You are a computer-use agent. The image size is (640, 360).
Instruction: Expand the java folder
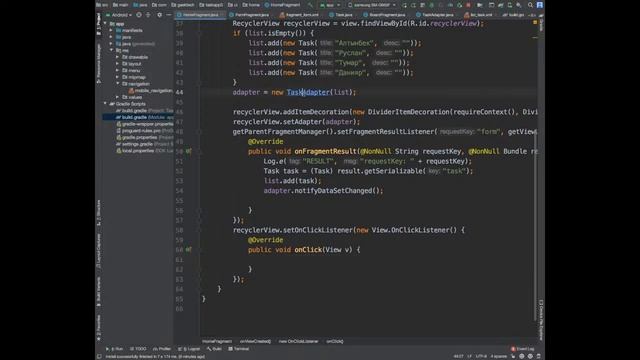click(111, 37)
